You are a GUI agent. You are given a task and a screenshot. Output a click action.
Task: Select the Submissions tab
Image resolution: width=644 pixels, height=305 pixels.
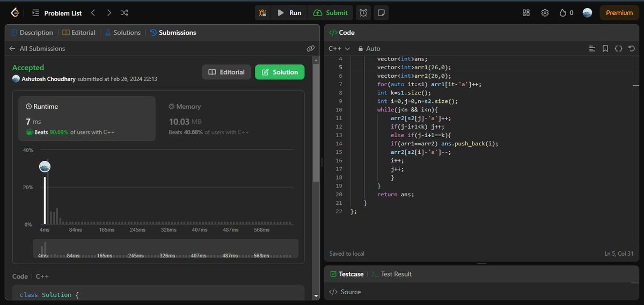point(173,33)
